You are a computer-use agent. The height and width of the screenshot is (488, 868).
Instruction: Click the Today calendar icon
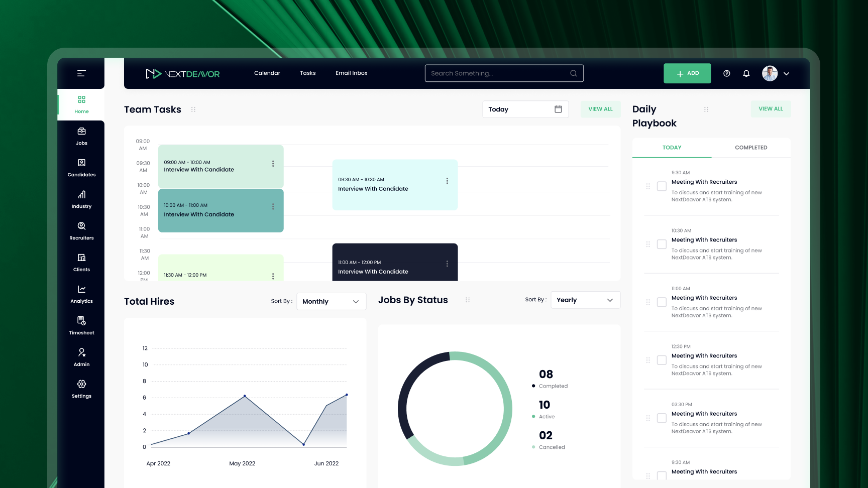(x=558, y=109)
